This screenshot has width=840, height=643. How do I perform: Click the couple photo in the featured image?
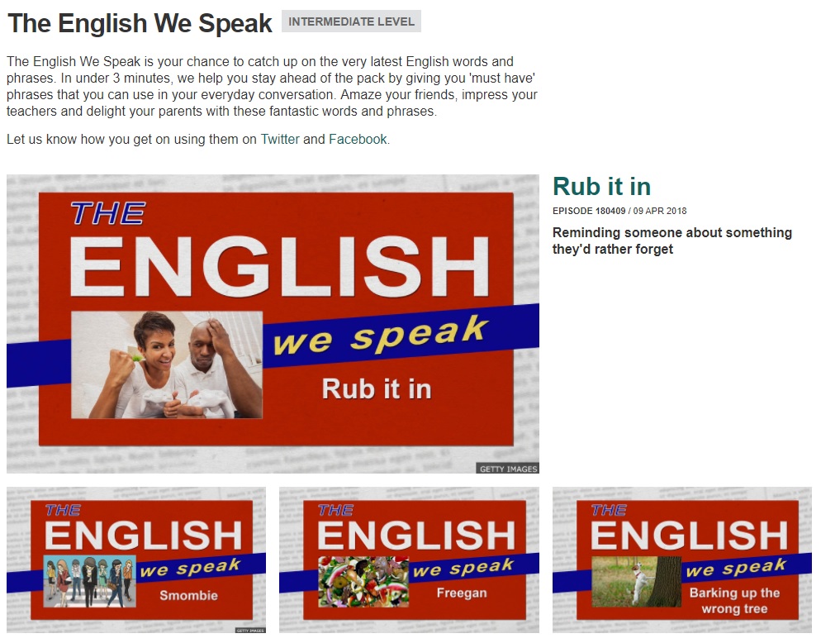tap(167, 364)
